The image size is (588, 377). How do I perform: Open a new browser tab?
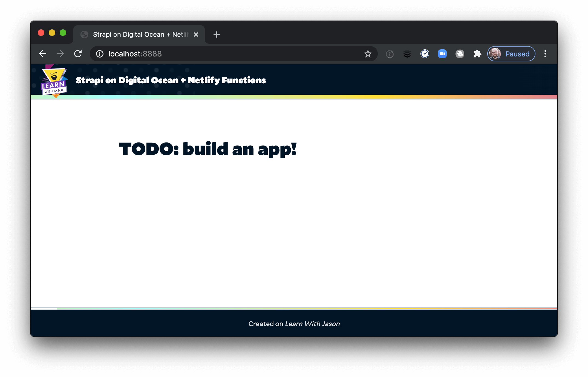tap(217, 34)
